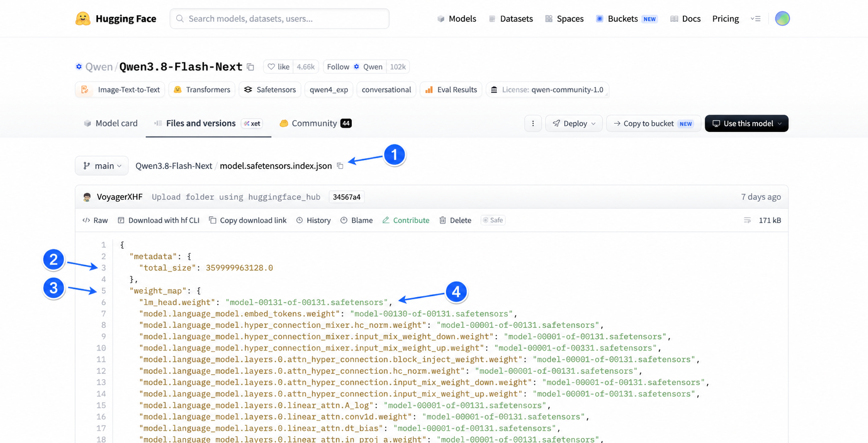This screenshot has width=868, height=443.
Task: Click the 102k followers count
Action: [398, 67]
